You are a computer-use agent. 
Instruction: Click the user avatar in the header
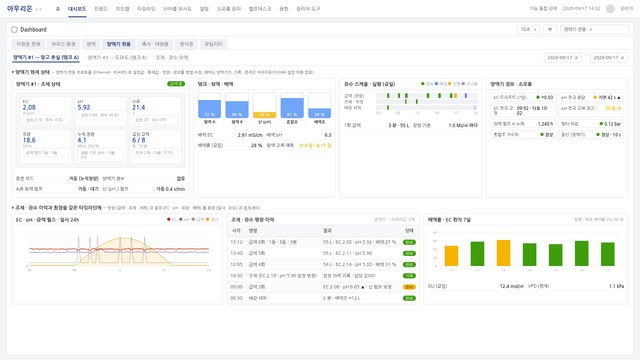click(610, 9)
